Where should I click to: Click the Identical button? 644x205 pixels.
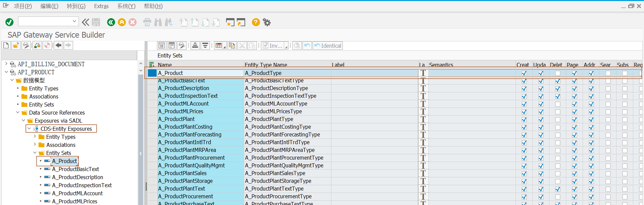click(x=328, y=46)
